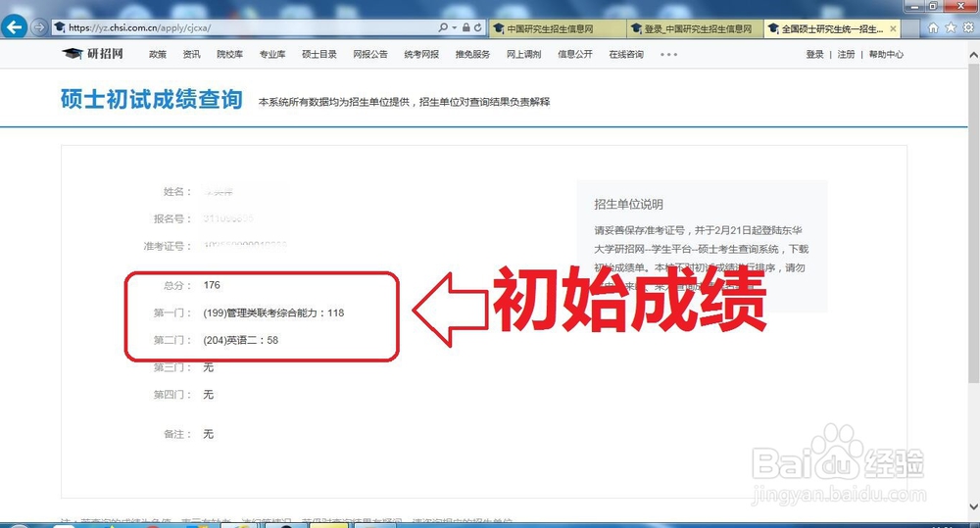
Task: Open the 资讯 navigation item
Action: coord(191,54)
